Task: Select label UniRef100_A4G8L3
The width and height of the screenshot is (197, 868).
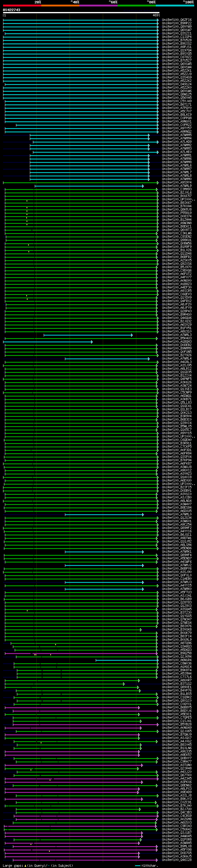Action: click(177, 362)
